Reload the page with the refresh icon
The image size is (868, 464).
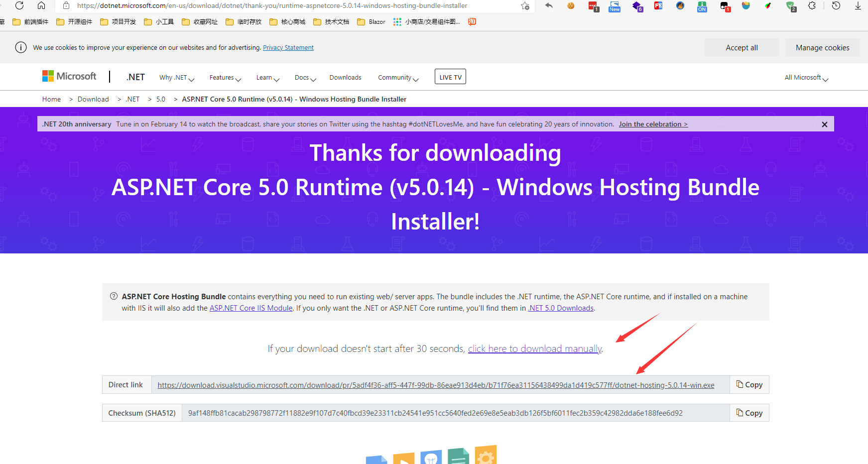tap(19, 5)
